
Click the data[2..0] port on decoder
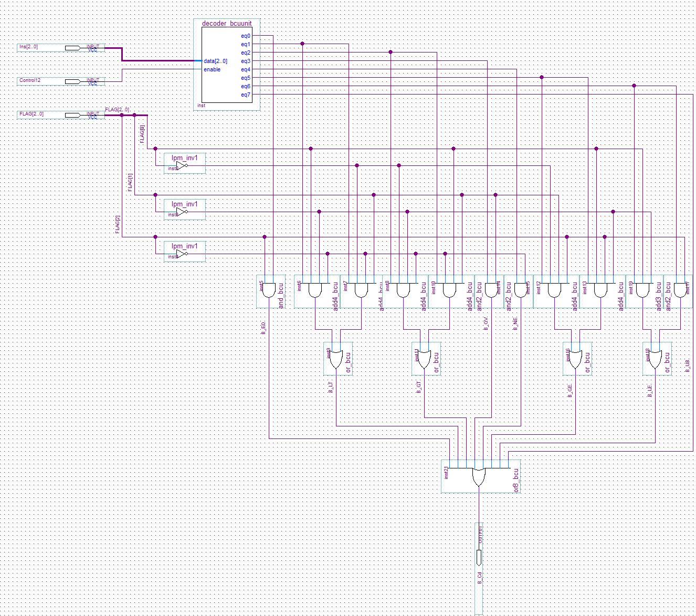215,61
